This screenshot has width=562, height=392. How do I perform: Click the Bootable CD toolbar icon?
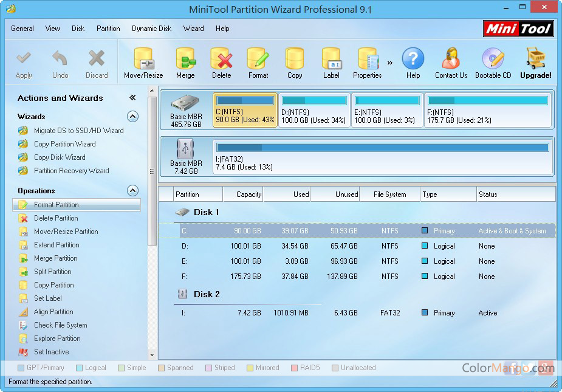point(493,58)
